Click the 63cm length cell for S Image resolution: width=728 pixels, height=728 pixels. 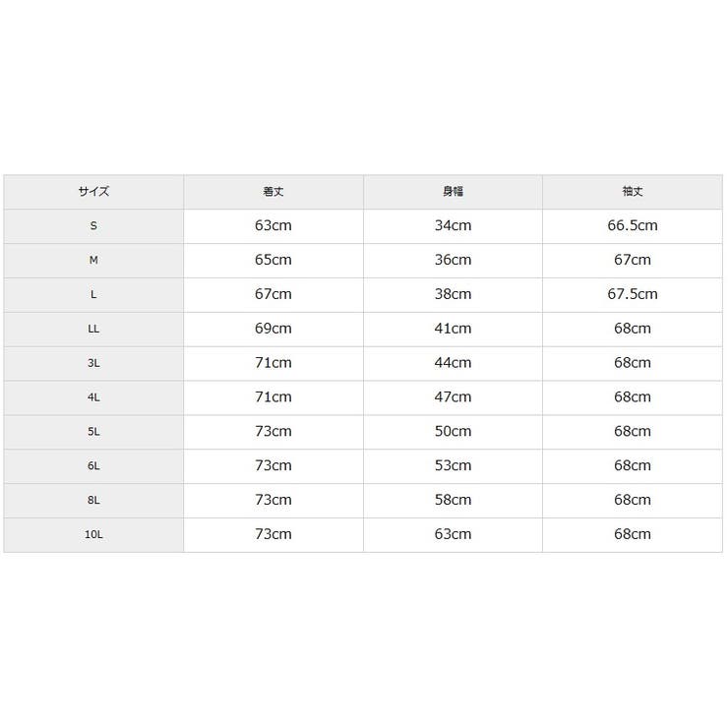[x=273, y=226]
